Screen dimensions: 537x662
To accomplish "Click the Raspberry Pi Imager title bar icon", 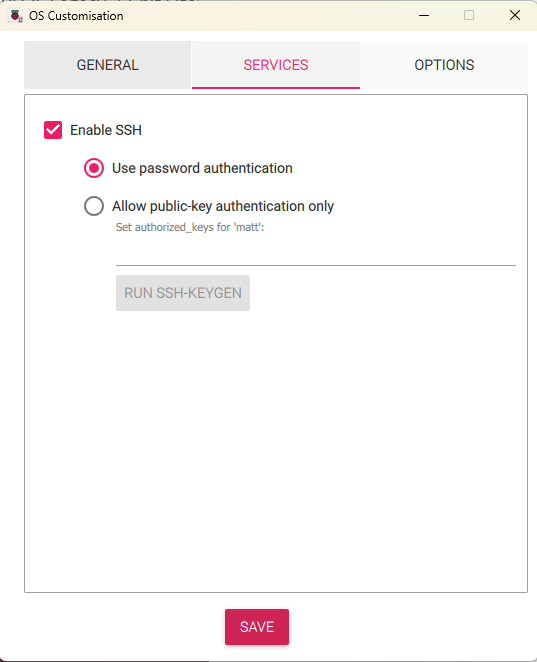I will (x=16, y=16).
